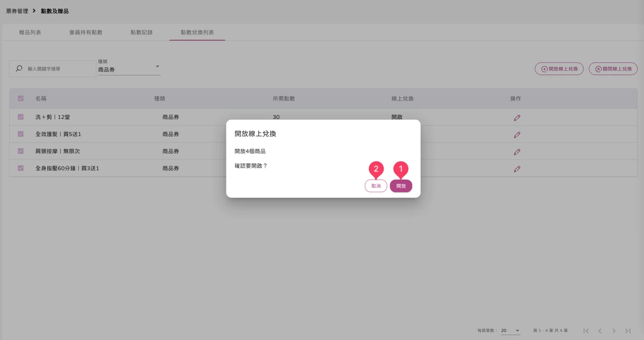Screen dimensions: 644x340
Task: Confirm with the 開放 button in dialog
Action: point(401,186)
